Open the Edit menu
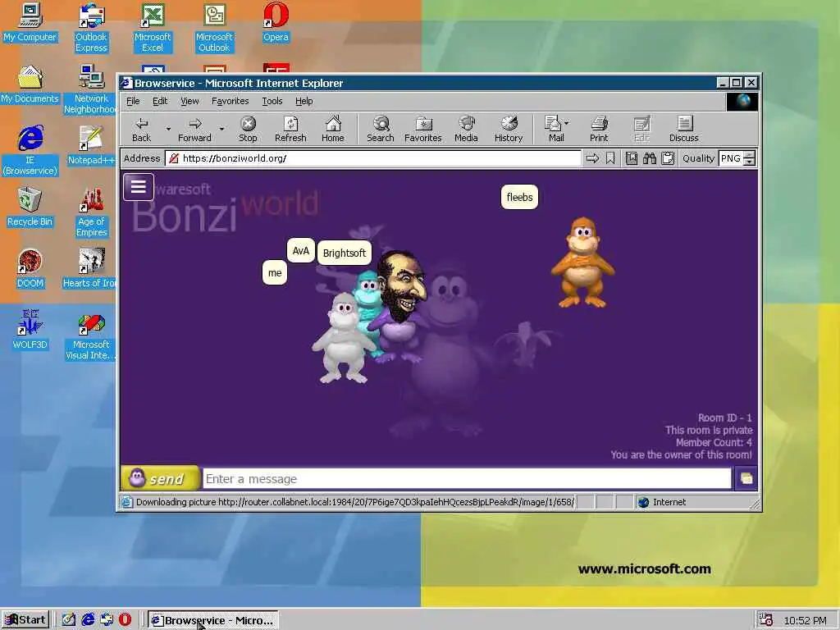 (160, 101)
